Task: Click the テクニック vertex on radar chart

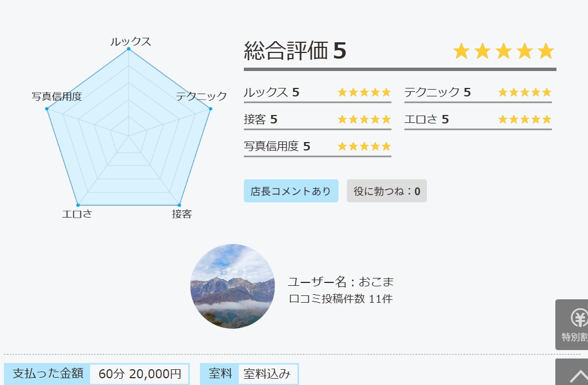Action: tap(211, 108)
